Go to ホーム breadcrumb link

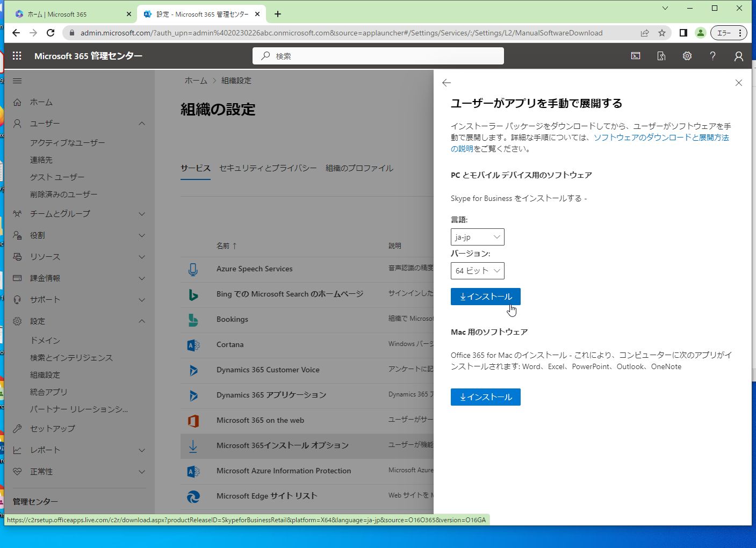point(196,81)
